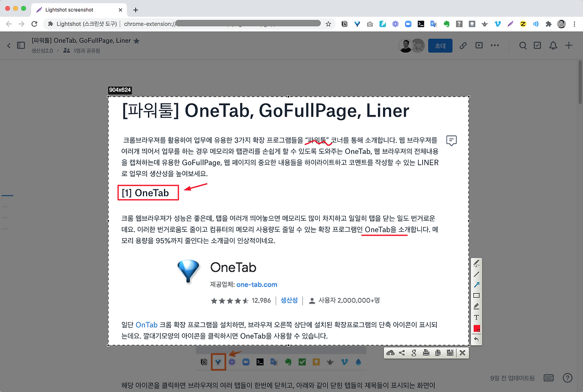This screenshot has width=583, height=392.
Task: Print the selected screenshot
Action: tap(426, 353)
